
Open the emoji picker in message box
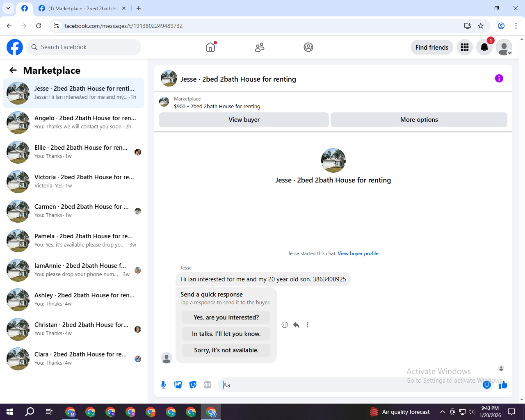[487, 385]
